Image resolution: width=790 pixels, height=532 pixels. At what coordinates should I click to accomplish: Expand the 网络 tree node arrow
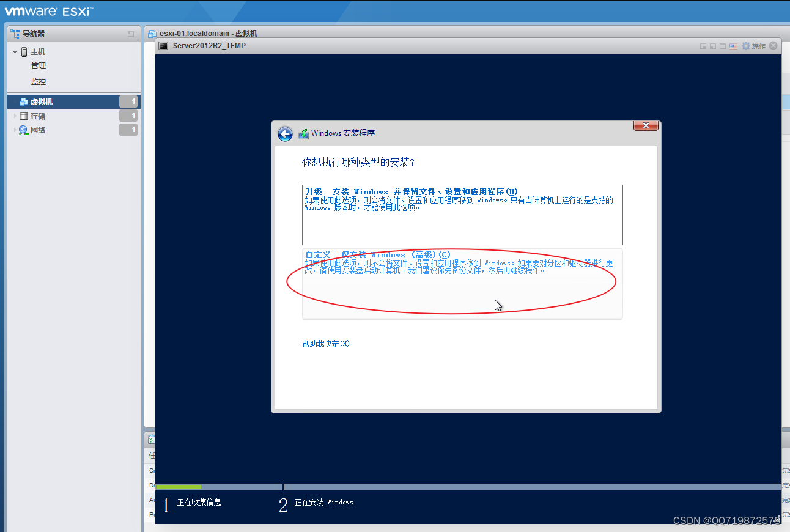15,130
